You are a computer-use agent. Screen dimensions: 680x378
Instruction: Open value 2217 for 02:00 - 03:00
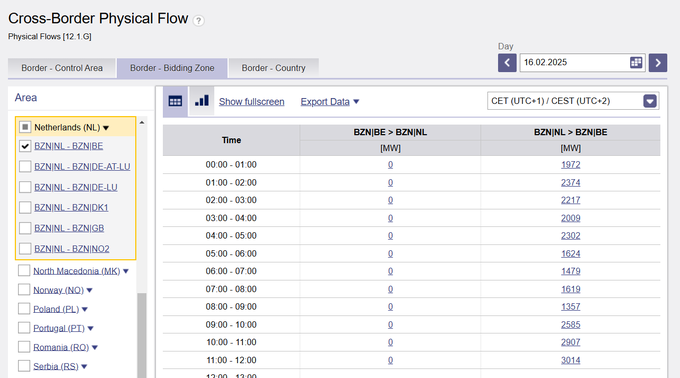570,200
